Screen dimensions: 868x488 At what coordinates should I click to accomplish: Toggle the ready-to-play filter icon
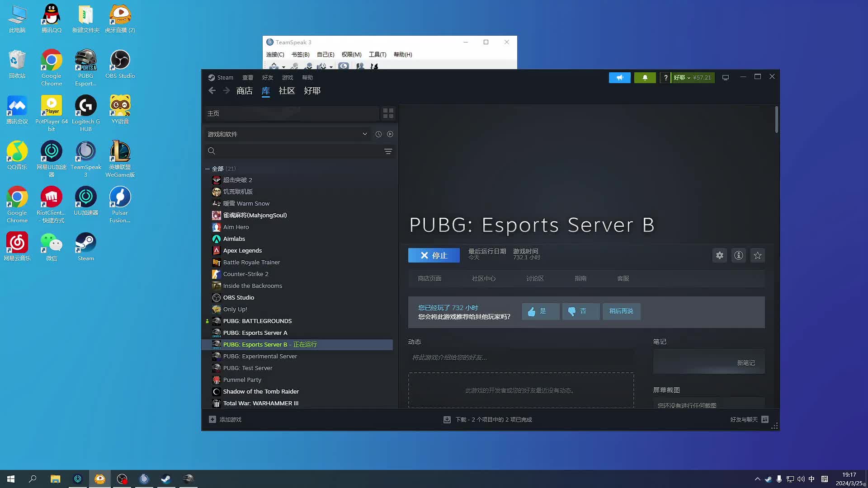[390, 134]
